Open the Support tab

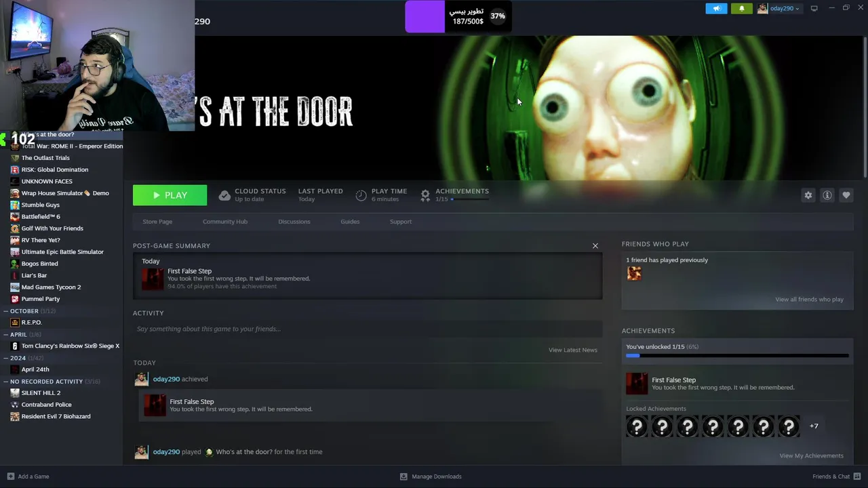401,222
